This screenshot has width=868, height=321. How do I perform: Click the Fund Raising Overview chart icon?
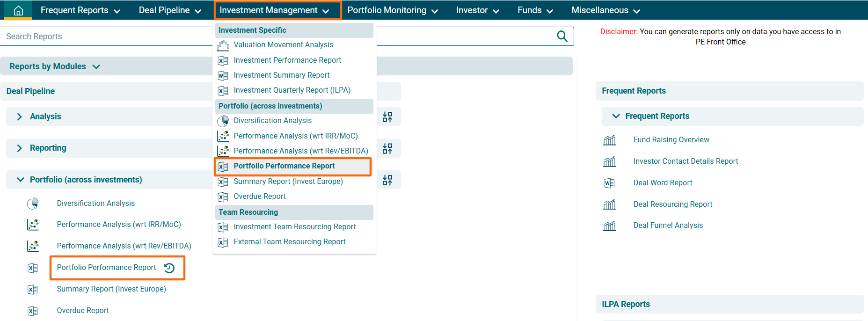point(609,140)
